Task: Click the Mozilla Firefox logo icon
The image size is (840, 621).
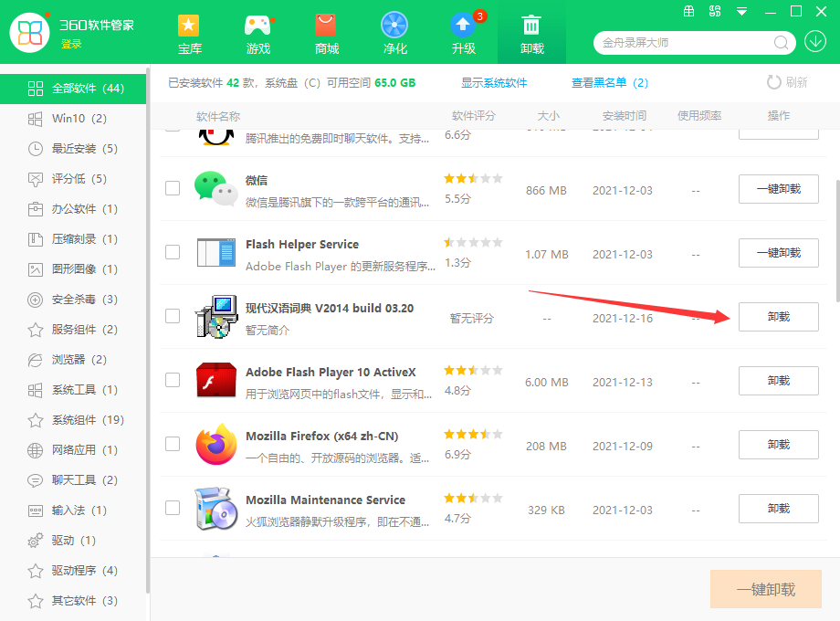Action: click(x=215, y=444)
